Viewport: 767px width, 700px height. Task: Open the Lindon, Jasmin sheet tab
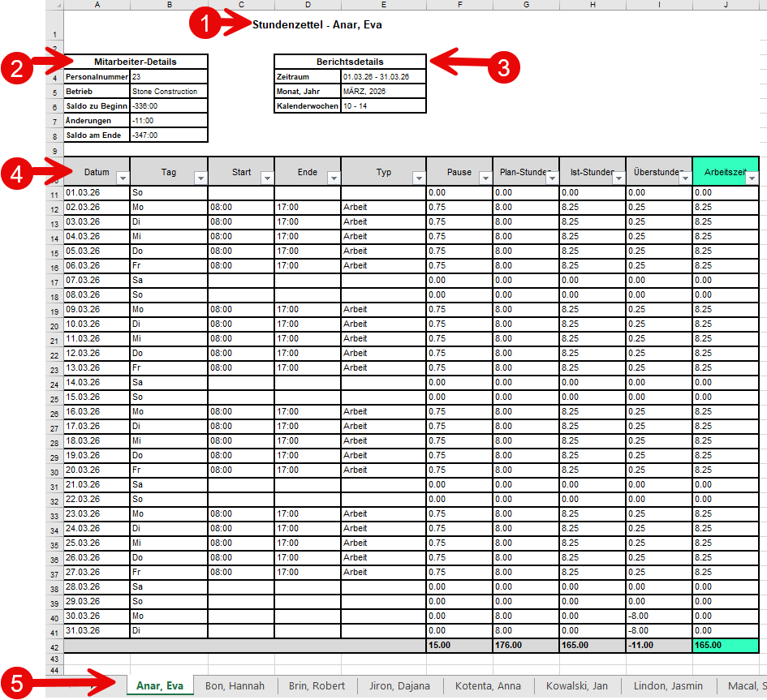tap(669, 686)
